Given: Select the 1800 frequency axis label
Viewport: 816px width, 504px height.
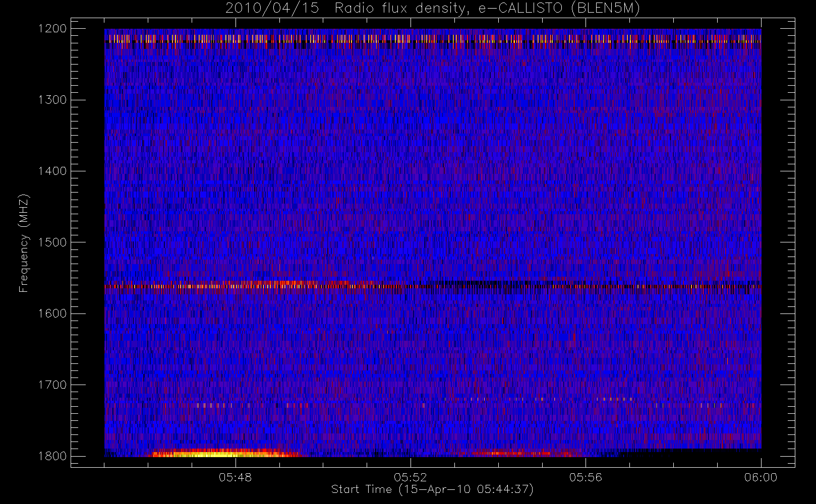Looking at the screenshot, I should pos(52,456).
